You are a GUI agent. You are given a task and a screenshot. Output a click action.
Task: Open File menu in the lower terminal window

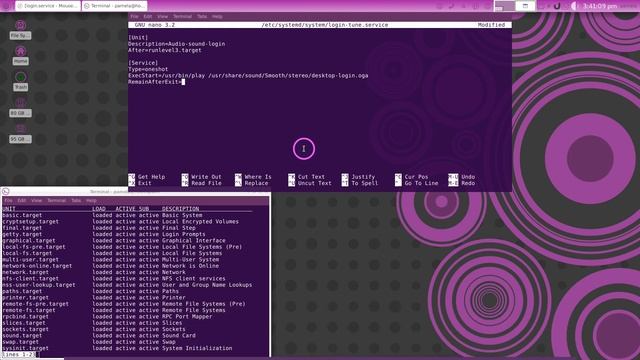coord(8,200)
